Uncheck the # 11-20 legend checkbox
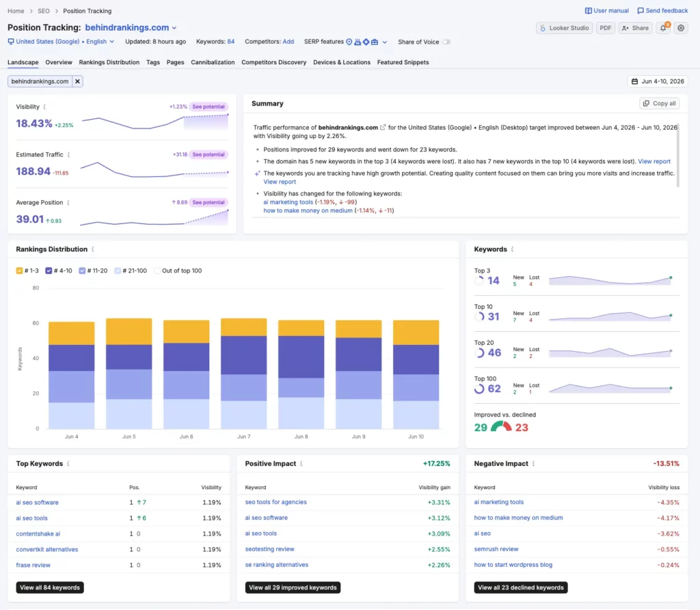This screenshot has width=700, height=610. point(82,271)
